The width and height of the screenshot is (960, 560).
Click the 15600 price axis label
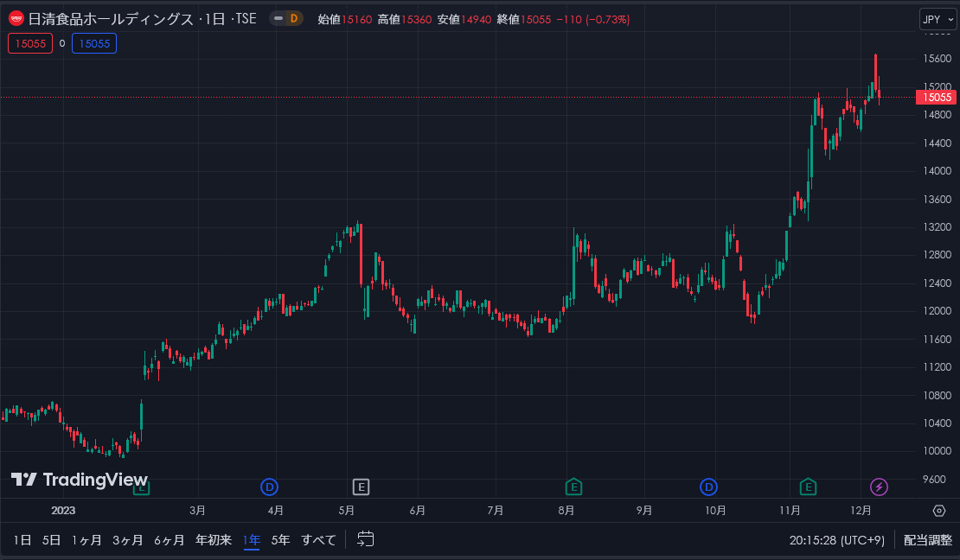938,59
